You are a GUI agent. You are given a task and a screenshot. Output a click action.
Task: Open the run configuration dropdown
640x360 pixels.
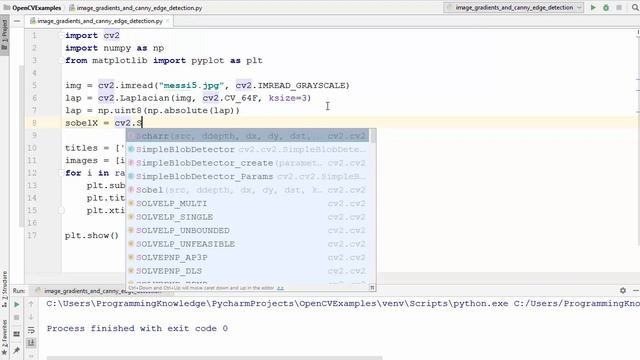[513, 7]
